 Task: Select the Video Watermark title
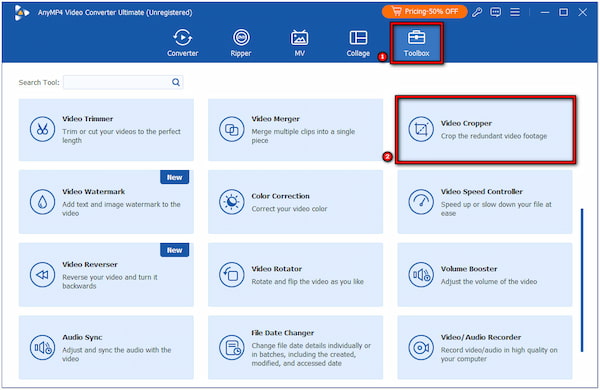point(94,191)
